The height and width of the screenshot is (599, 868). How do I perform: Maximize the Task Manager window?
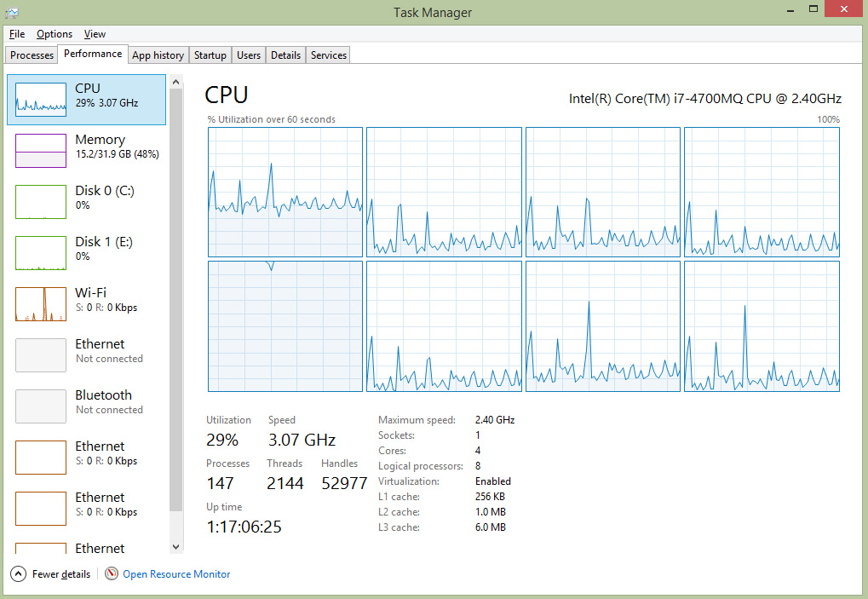coord(813,9)
